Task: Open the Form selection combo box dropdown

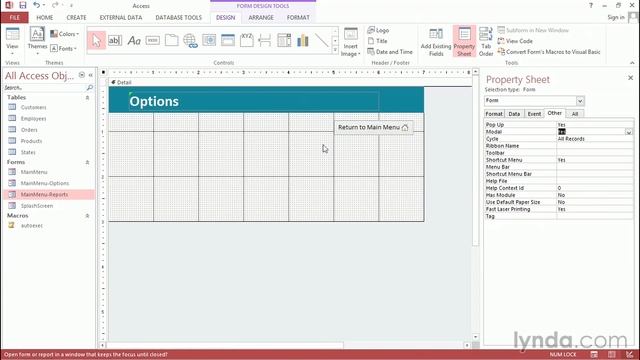Action: pyautogui.click(x=580, y=101)
